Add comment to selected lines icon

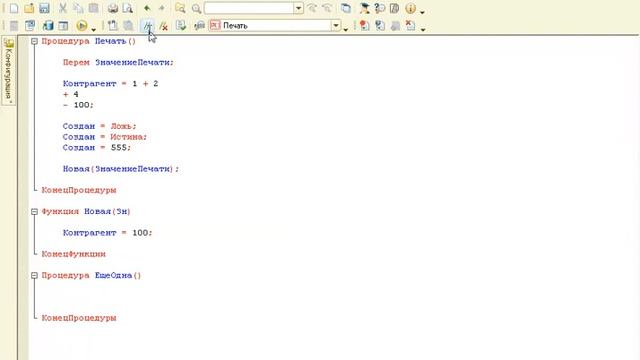pos(147,26)
